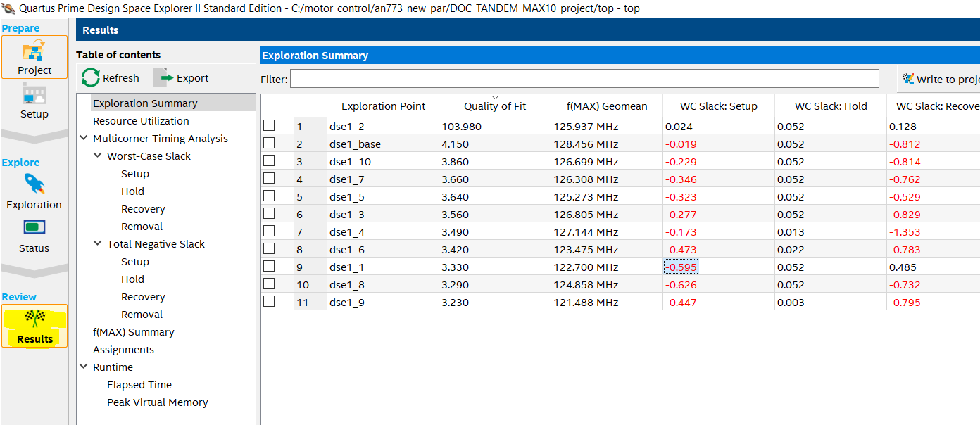
Task: Click the Setup icon in sidebar
Action: (34, 94)
